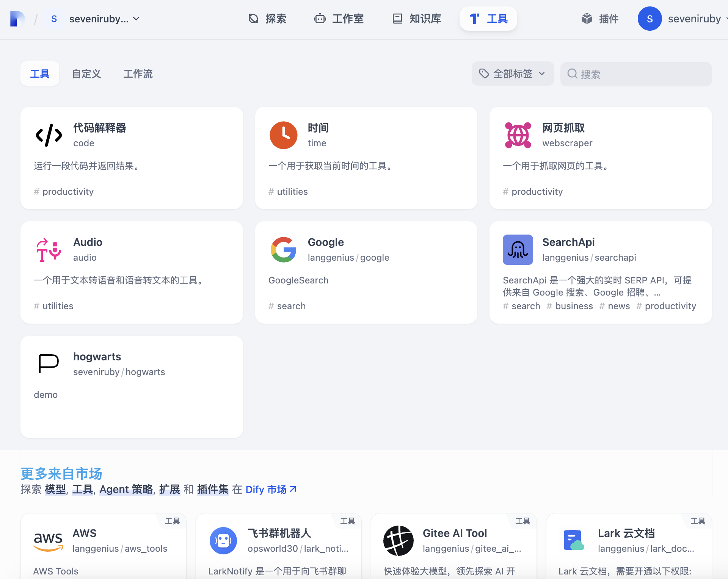Image resolution: width=728 pixels, height=579 pixels.
Task: Expand the seveniruby workspace dropdown
Action: (104, 19)
